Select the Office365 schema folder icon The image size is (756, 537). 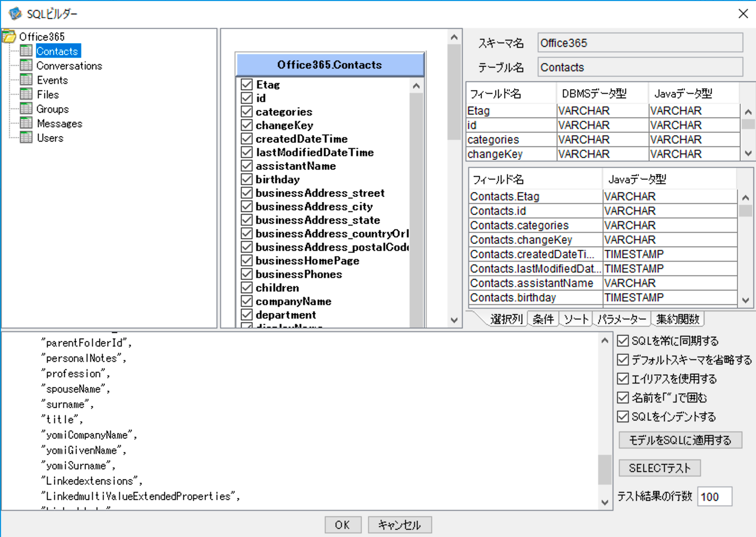pos(9,36)
